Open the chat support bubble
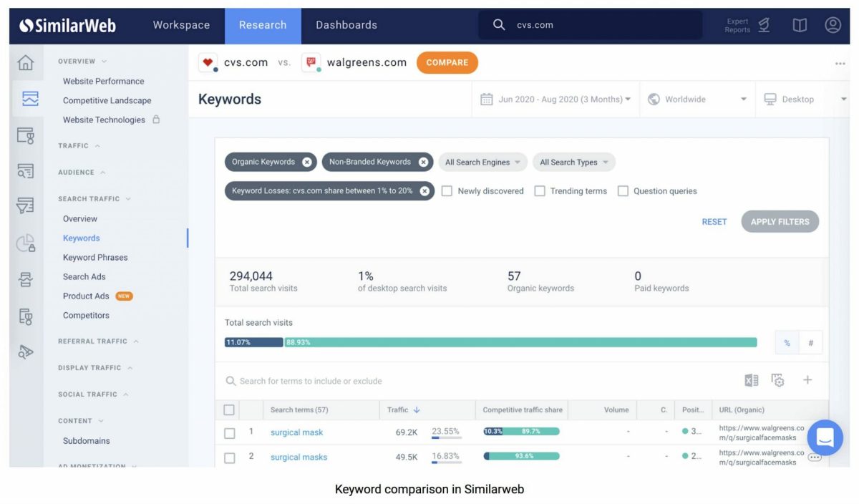Image resolution: width=859 pixels, height=504 pixels. [x=825, y=438]
